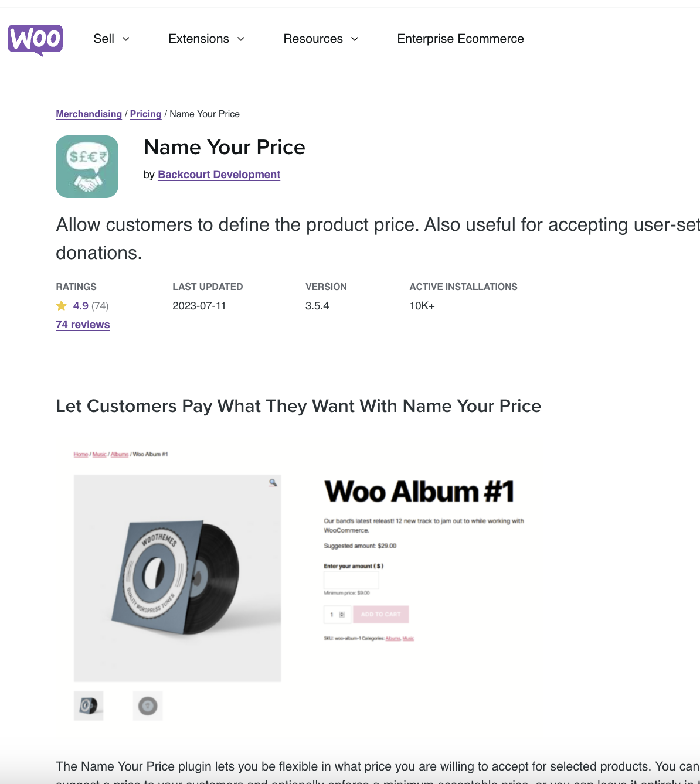Click the Add to Cart button in screenshot
Image resolution: width=700 pixels, height=784 pixels.
coord(381,614)
